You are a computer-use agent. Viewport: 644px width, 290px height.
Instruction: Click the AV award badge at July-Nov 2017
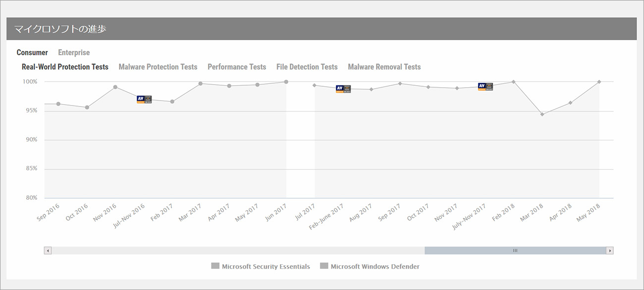pyautogui.click(x=485, y=87)
